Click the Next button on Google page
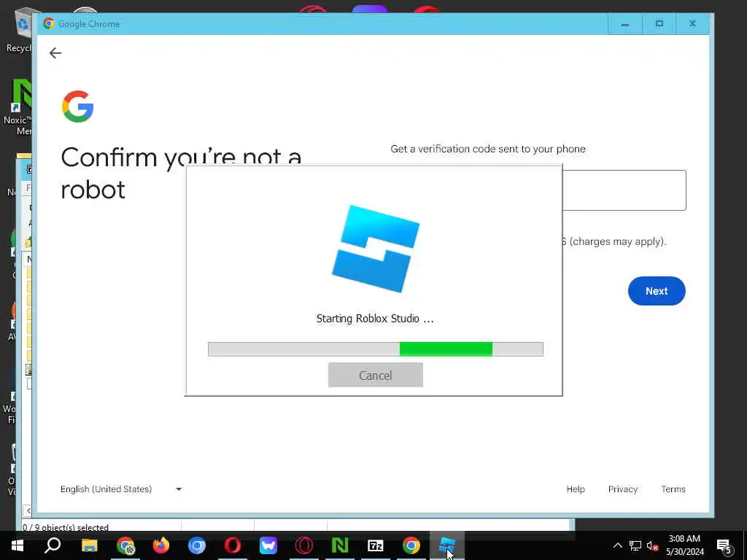 [657, 291]
